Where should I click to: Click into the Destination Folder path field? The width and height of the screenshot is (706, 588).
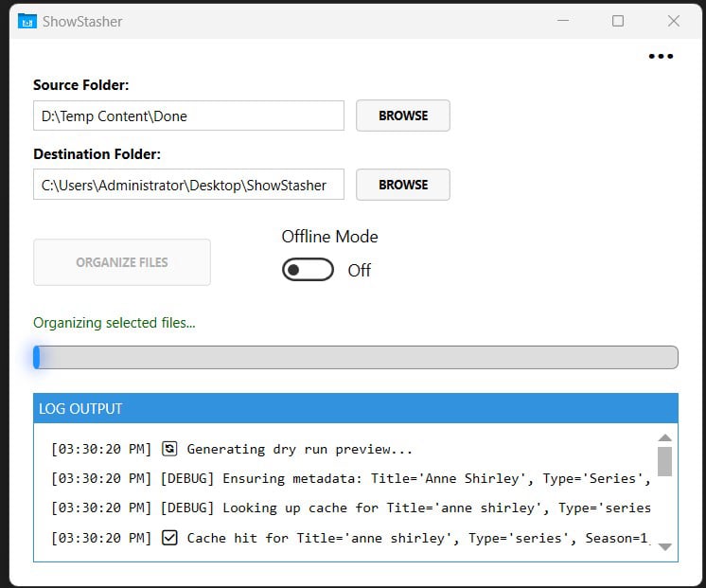[x=188, y=185]
